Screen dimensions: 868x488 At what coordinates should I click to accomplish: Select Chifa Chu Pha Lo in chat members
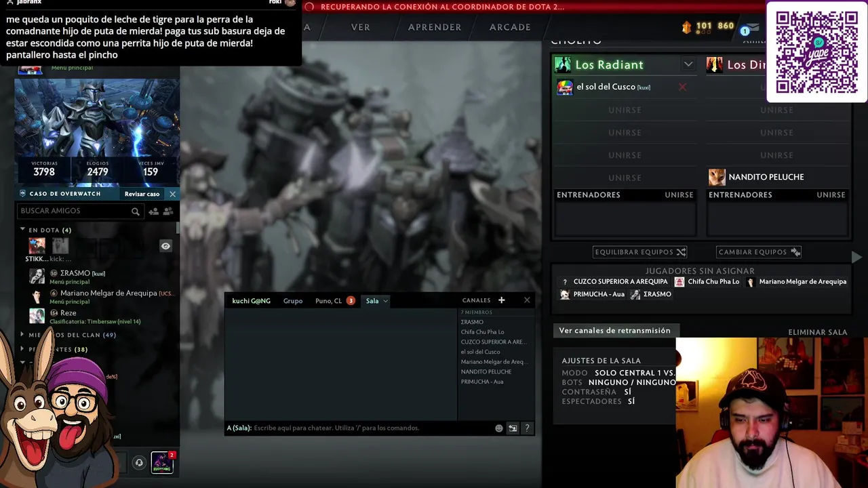(482, 332)
